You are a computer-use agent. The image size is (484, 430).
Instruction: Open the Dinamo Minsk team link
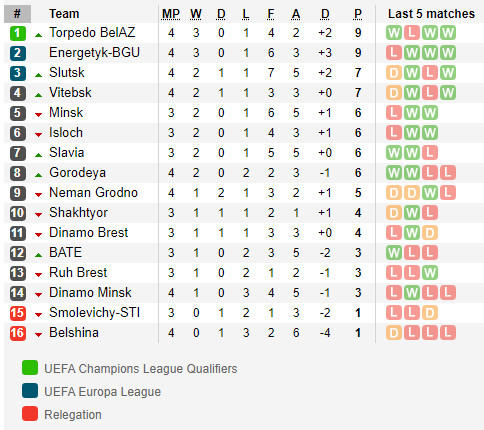point(90,293)
